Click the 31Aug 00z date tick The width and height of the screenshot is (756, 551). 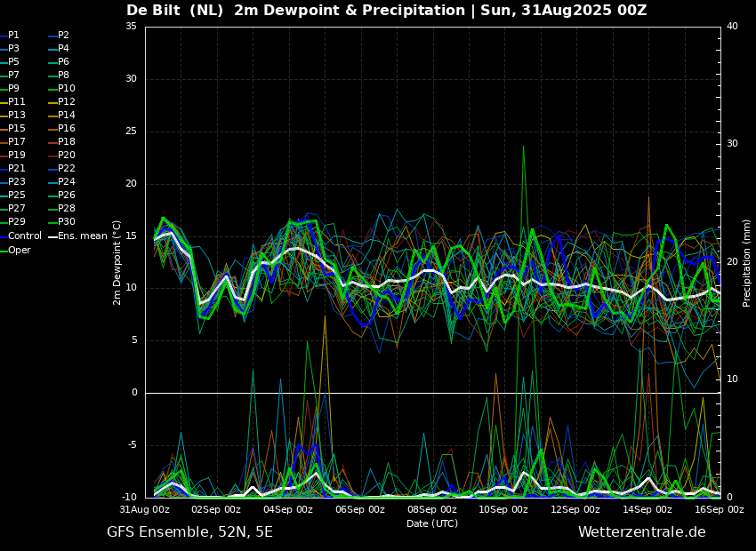pyautogui.click(x=145, y=509)
